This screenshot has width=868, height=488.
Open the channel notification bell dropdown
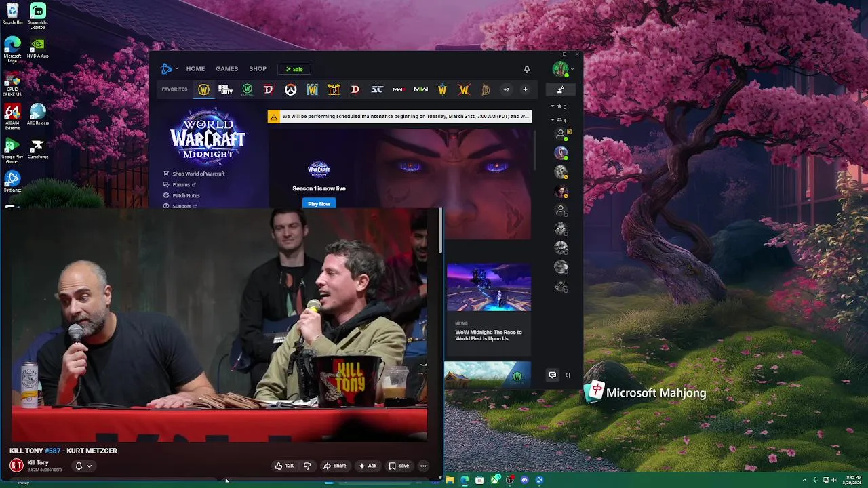[x=83, y=466]
